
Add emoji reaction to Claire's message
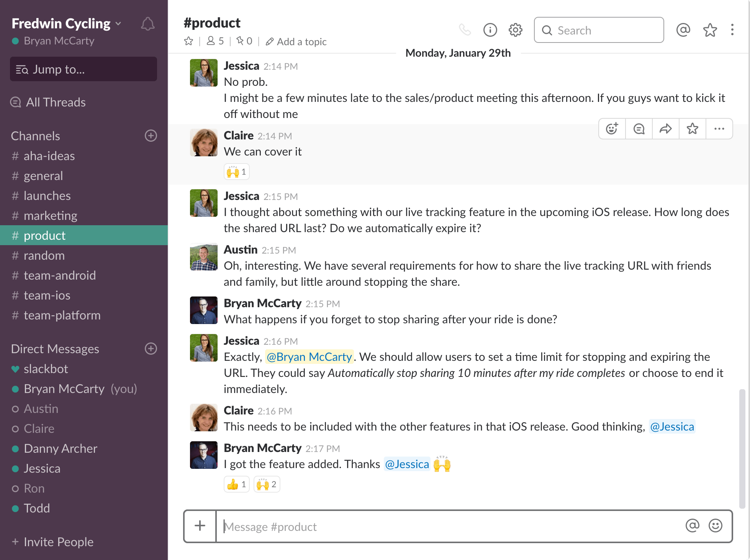click(x=611, y=129)
